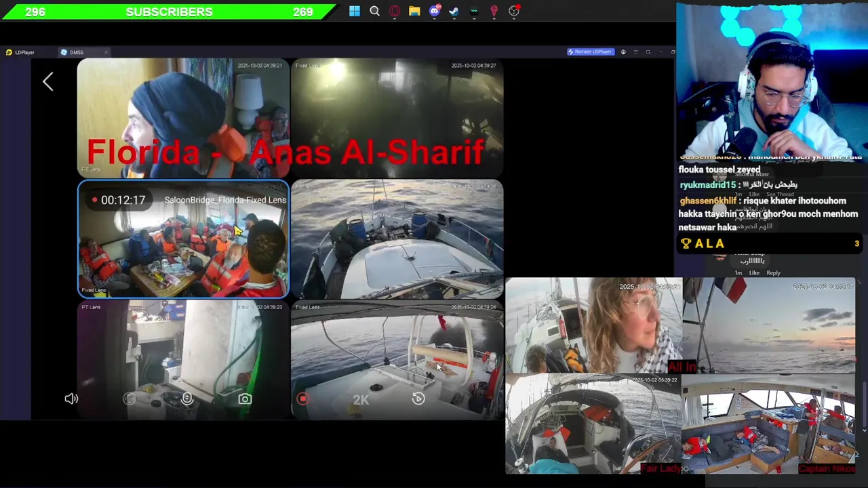Click the A L A leaderboard banner

(770, 244)
